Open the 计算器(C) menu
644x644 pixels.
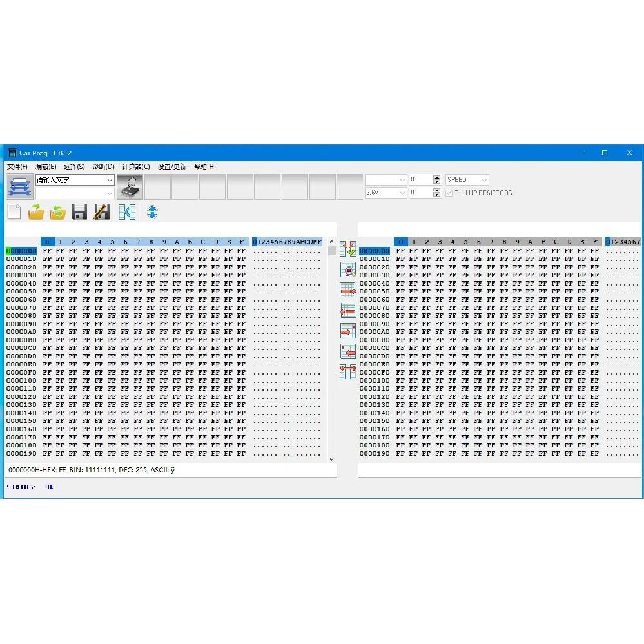tap(135, 166)
